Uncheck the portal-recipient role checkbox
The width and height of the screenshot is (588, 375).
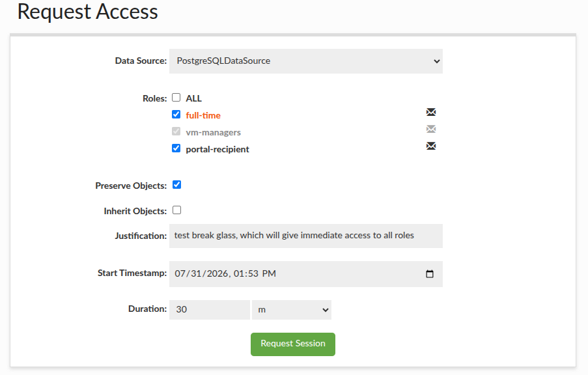[x=176, y=148]
